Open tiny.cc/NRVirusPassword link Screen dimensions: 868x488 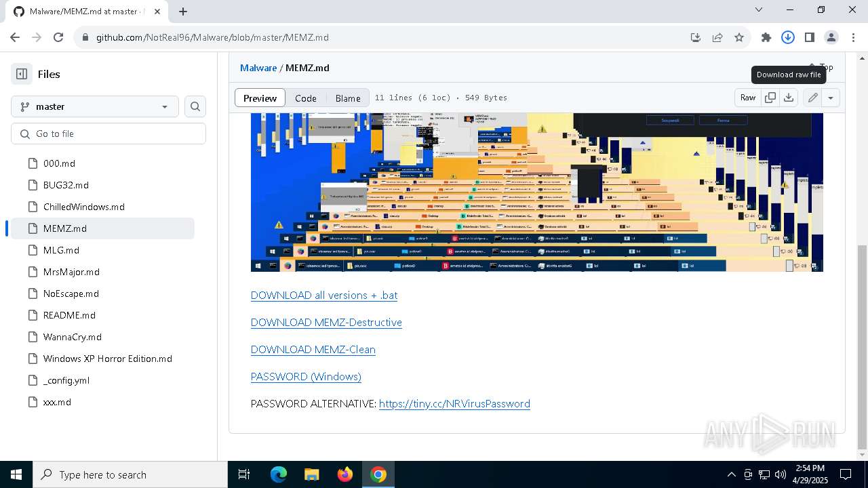454,403
